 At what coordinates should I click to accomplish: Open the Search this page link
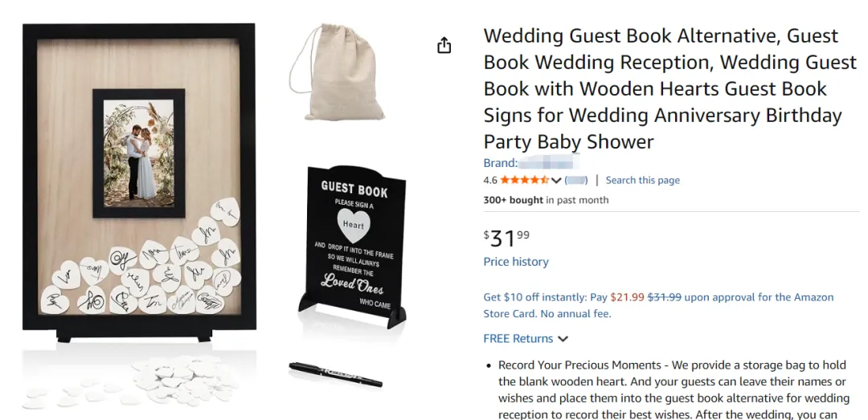tap(642, 180)
